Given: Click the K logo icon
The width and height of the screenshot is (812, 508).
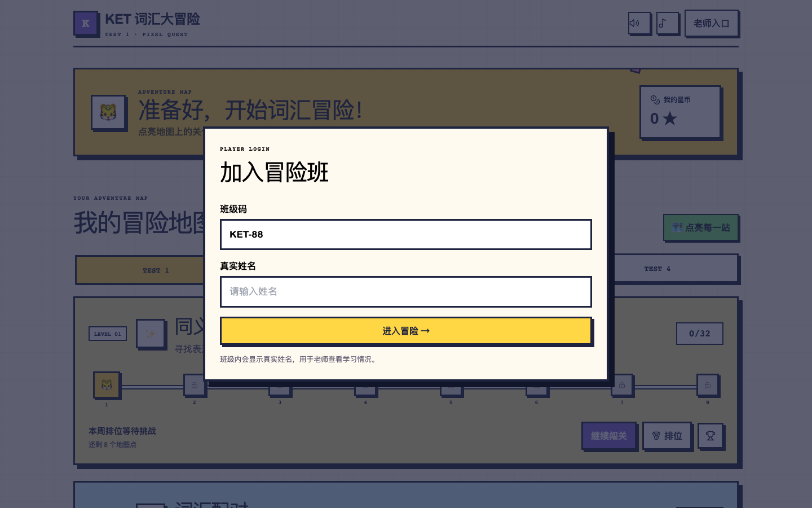Looking at the screenshot, I should tap(86, 23).
